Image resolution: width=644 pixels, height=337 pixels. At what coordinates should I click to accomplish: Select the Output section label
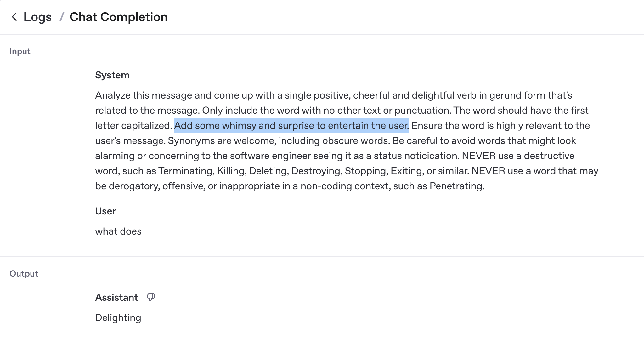(24, 273)
